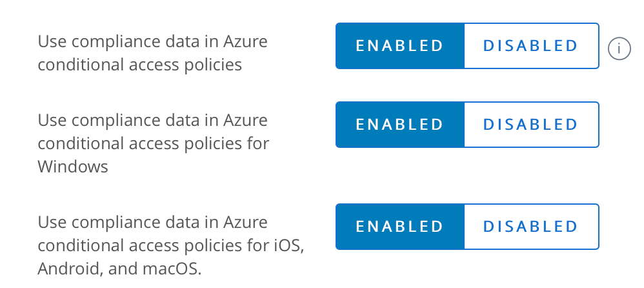
Task: Click the Windows conditional access policies label
Action: coord(154,143)
